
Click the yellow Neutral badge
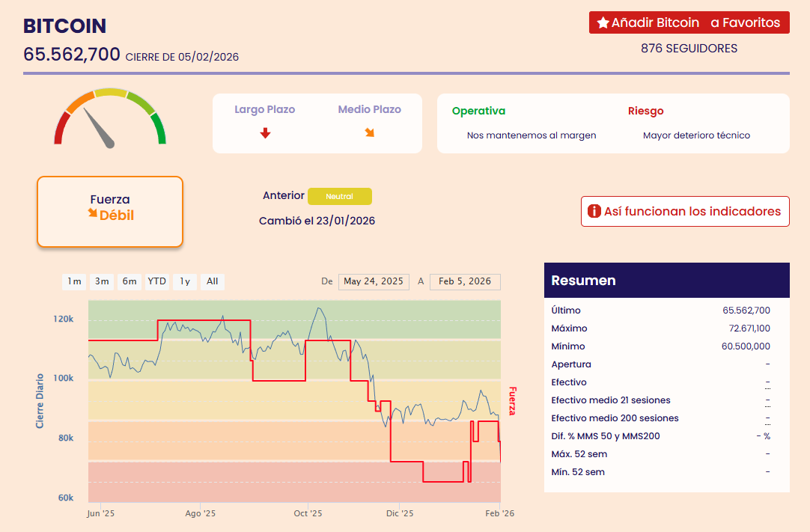pos(339,196)
